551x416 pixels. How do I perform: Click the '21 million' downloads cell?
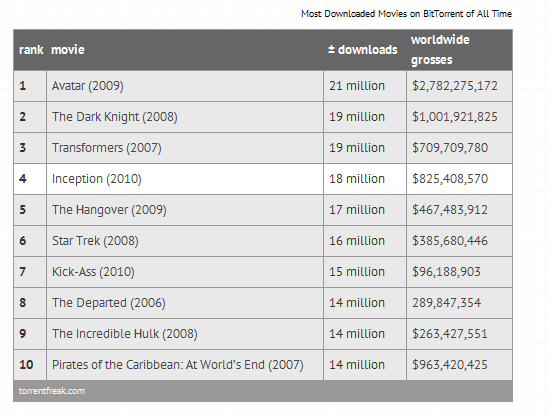click(x=365, y=86)
